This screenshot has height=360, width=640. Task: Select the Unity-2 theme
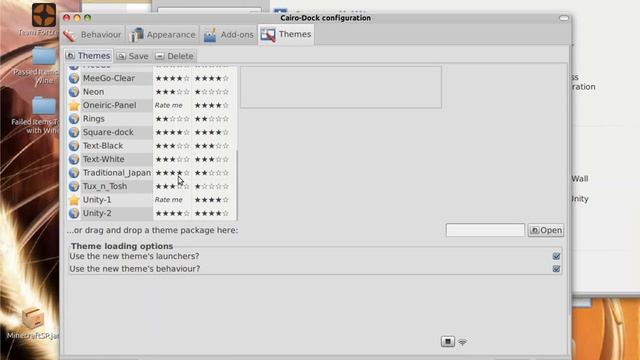[x=97, y=213]
